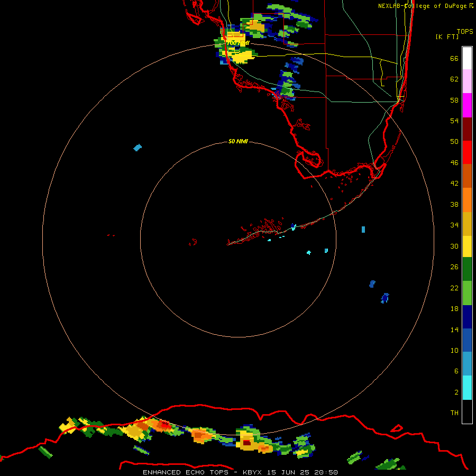Select the TH legend label

(454, 413)
